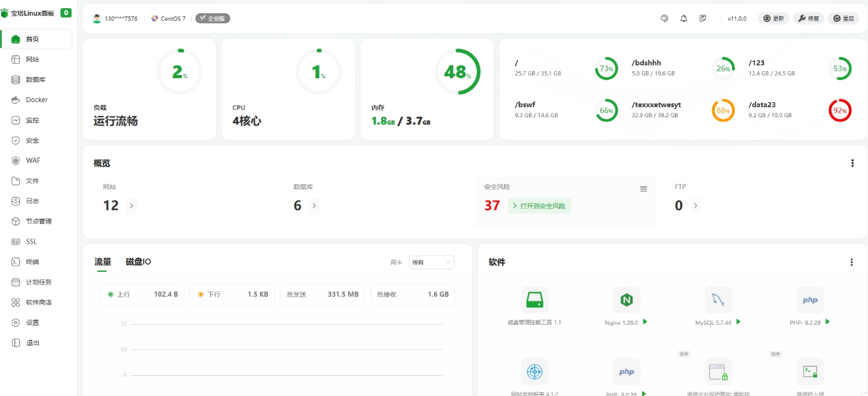Expand the database count arrow next to 6

click(314, 206)
